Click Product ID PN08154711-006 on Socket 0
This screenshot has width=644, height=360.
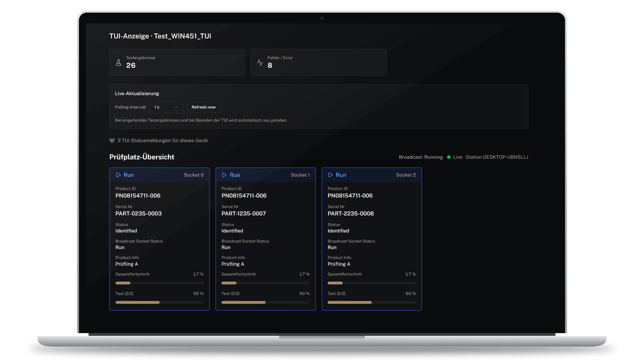138,196
